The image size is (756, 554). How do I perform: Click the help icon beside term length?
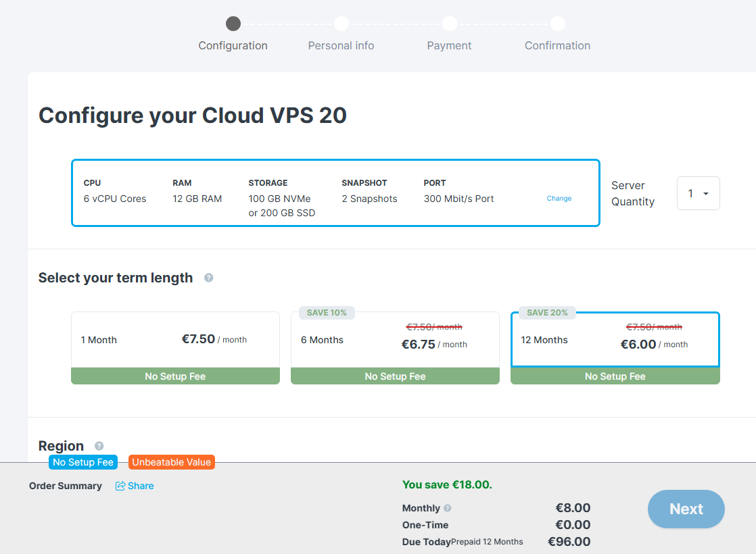208,278
